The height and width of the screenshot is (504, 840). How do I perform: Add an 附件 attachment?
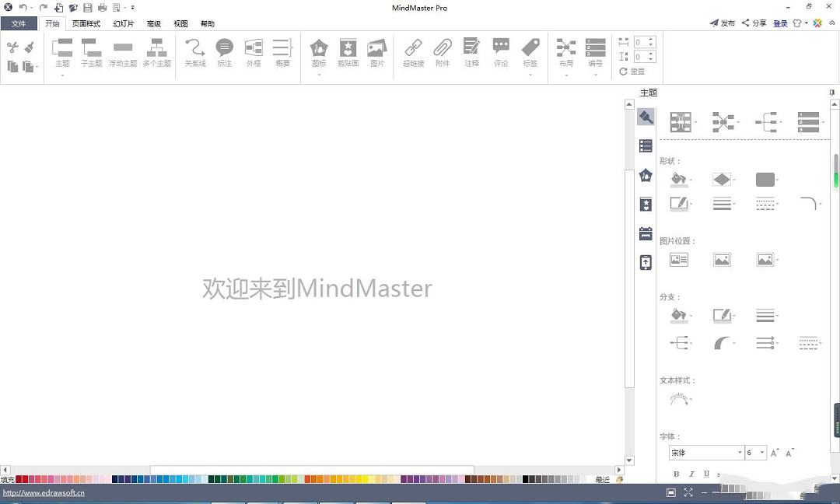coord(443,52)
